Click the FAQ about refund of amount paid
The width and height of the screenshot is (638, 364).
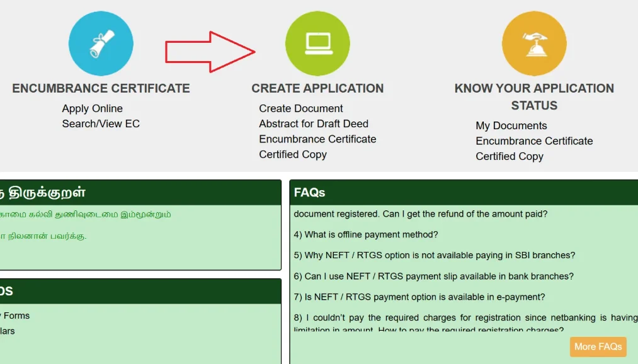(421, 214)
